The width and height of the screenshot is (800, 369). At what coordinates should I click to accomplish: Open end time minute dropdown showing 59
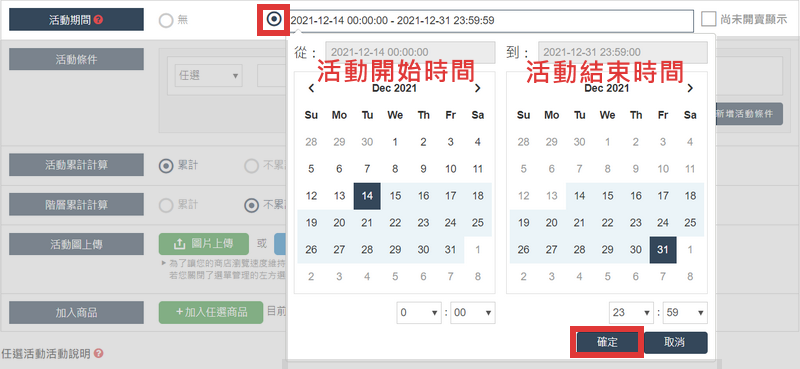pos(685,312)
